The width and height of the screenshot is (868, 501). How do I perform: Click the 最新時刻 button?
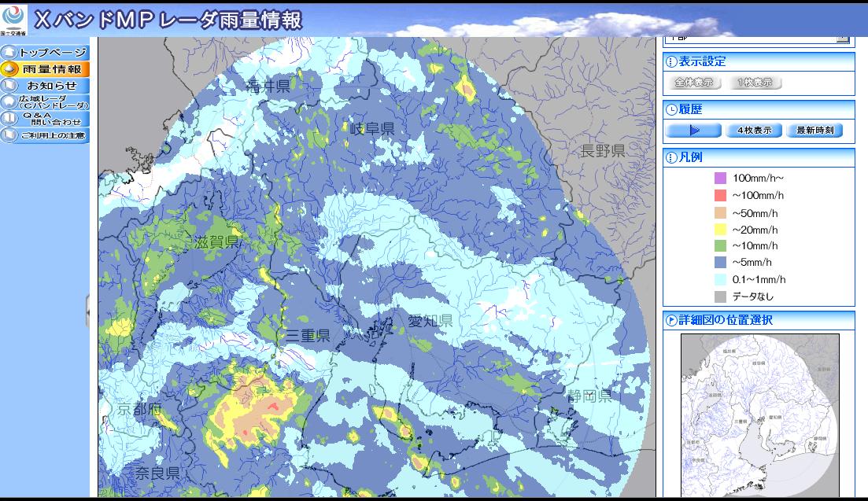coord(814,131)
